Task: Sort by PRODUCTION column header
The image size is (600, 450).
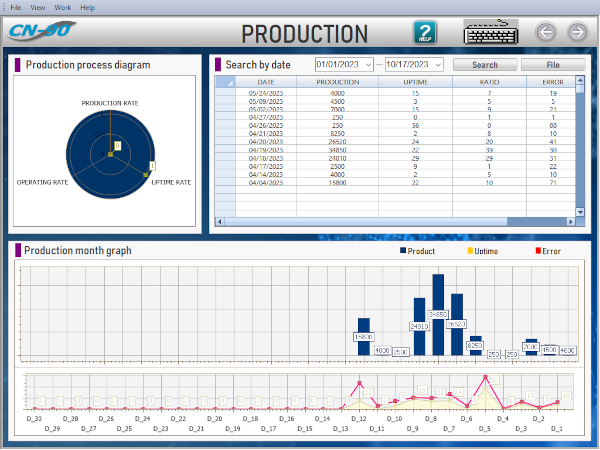Action: 338,82
